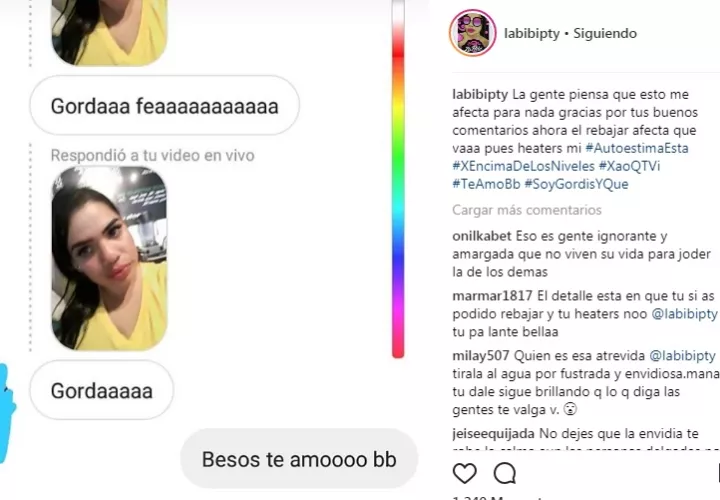Viewport: 720px width, 500px height.
Task: Visit jeiseequijada commenter profile
Action: click(x=494, y=433)
